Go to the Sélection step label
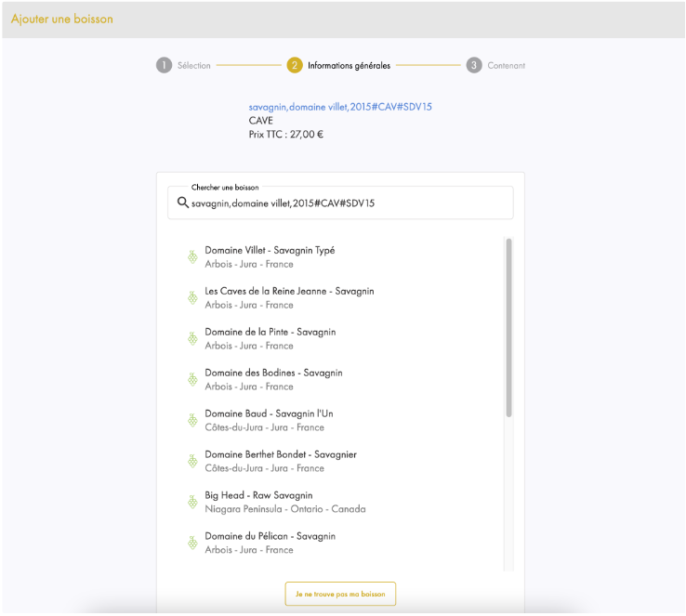 click(x=194, y=66)
